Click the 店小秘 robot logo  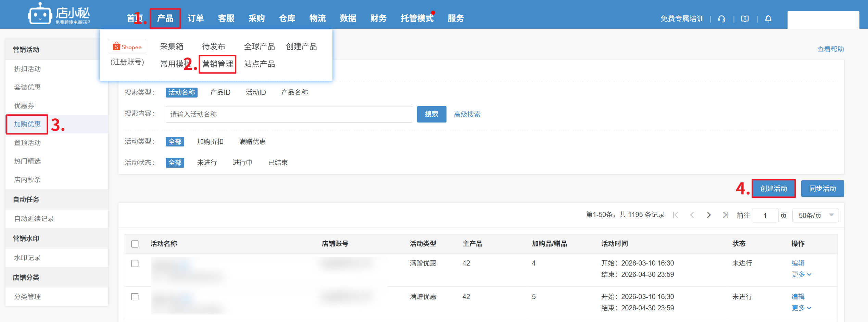pos(40,14)
